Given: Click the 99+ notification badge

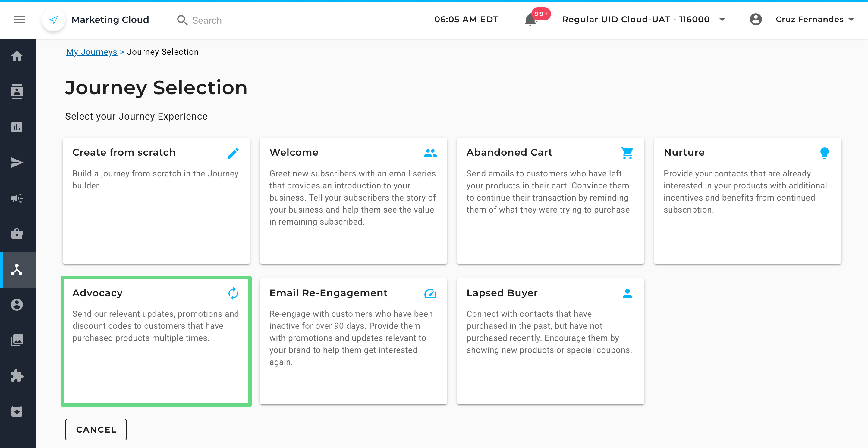Looking at the screenshot, I should 541,14.
